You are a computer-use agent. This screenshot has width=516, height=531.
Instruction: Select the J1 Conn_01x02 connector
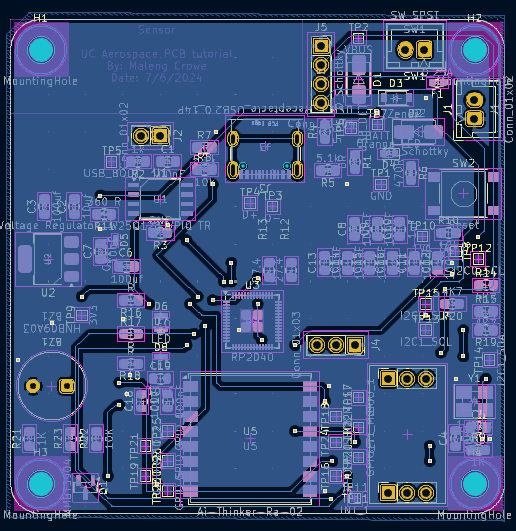(475, 109)
